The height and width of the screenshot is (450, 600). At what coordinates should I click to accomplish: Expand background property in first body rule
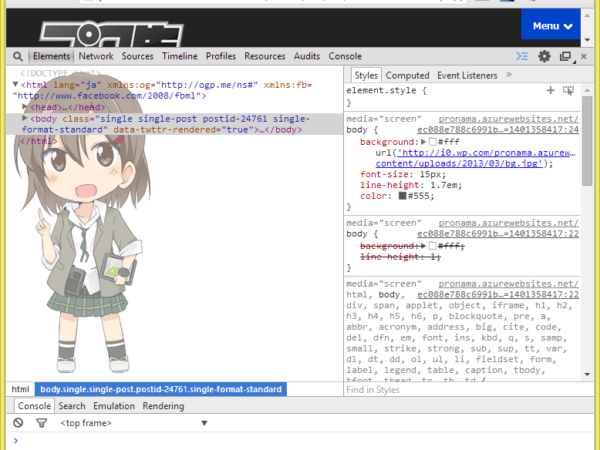pyautogui.click(x=423, y=142)
